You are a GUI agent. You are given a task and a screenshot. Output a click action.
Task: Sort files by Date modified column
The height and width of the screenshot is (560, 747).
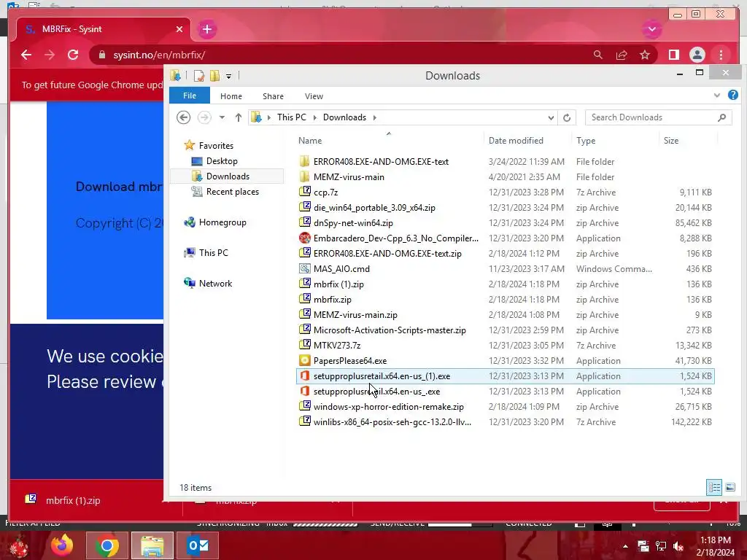click(x=516, y=141)
